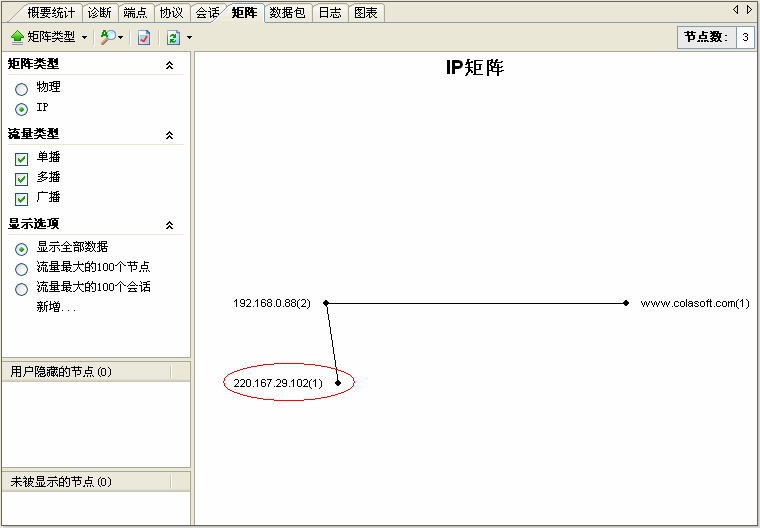Click the refresh toolbar icon
Viewport: 760px width, 528px height.
173,37
